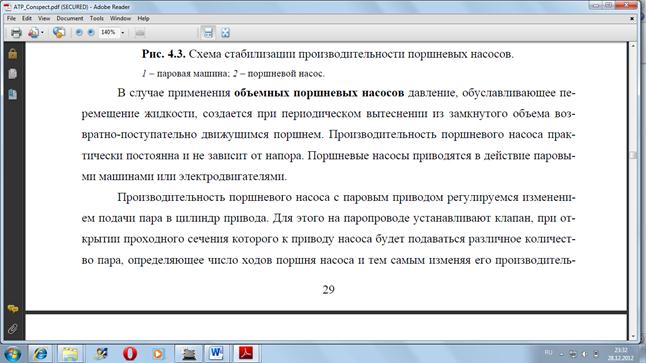Image resolution: width=646 pixels, height=363 pixels.
Task: Click the Zoom In round button
Action: [x=91, y=33]
